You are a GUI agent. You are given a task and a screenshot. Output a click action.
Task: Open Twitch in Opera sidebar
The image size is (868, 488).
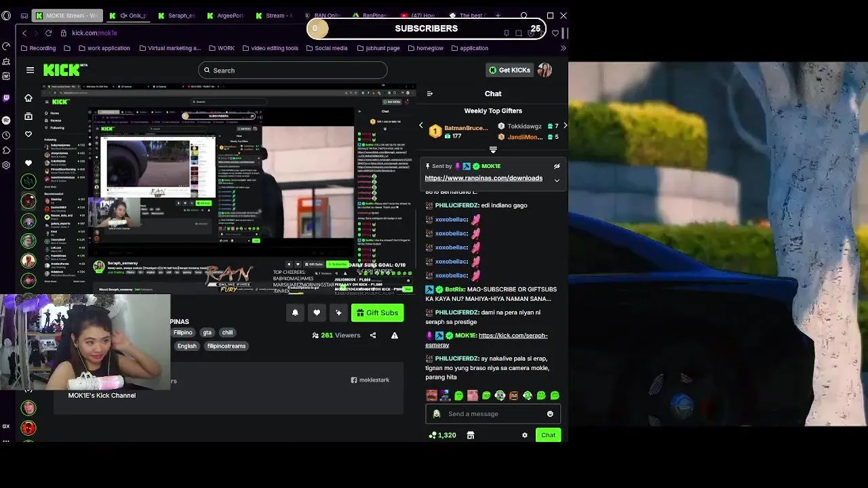coord(6,98)
